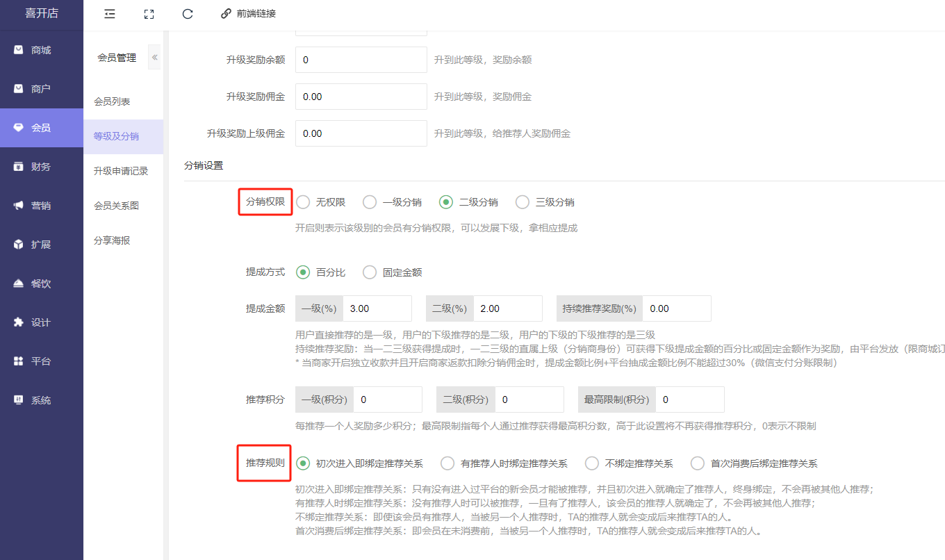Click the 提成金额 label
Viewport: 945px width, 560px height.
click(265, 308)
